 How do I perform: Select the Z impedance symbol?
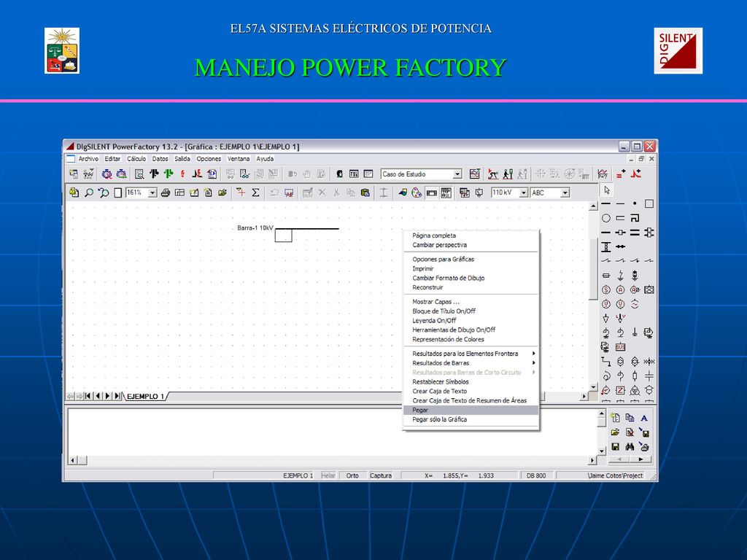pos(620,391)
